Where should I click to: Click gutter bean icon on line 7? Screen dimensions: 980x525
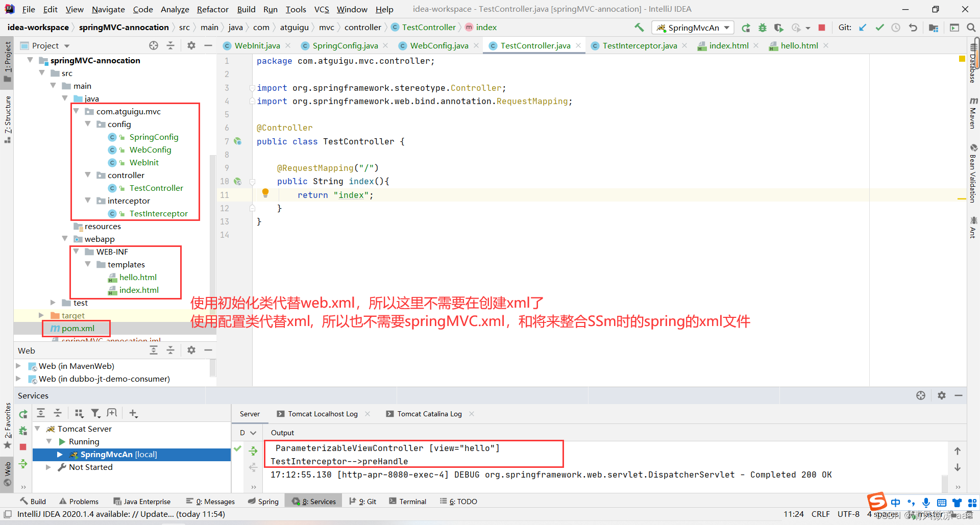237,141
